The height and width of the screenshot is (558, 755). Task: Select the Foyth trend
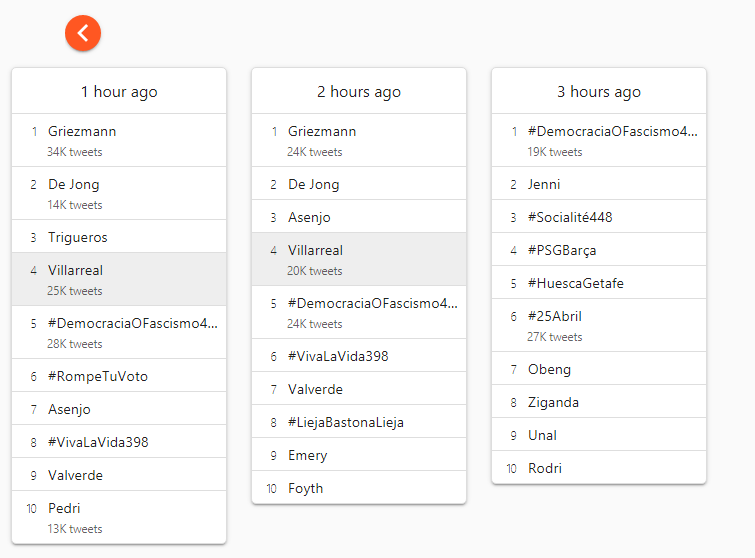[x=306, y=488]
